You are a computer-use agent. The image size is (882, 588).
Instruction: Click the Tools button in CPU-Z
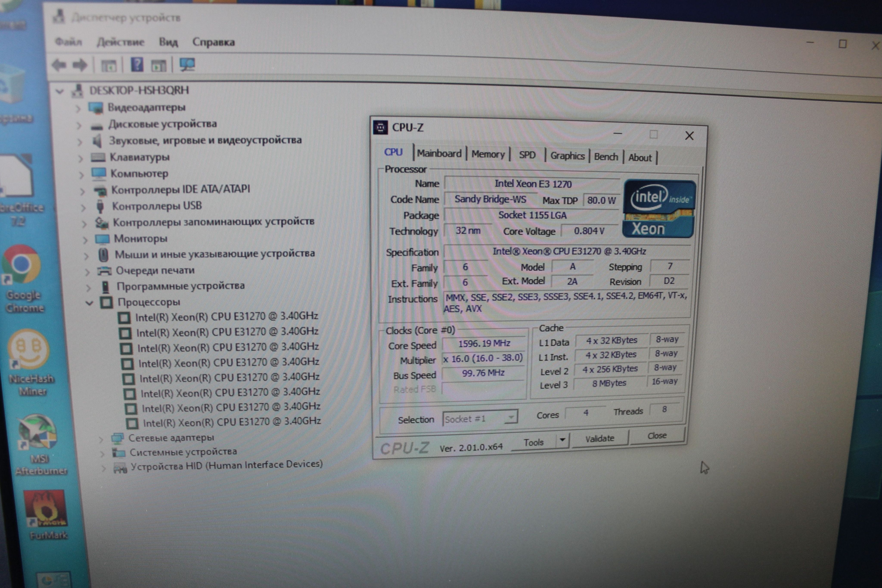[534, 442]
